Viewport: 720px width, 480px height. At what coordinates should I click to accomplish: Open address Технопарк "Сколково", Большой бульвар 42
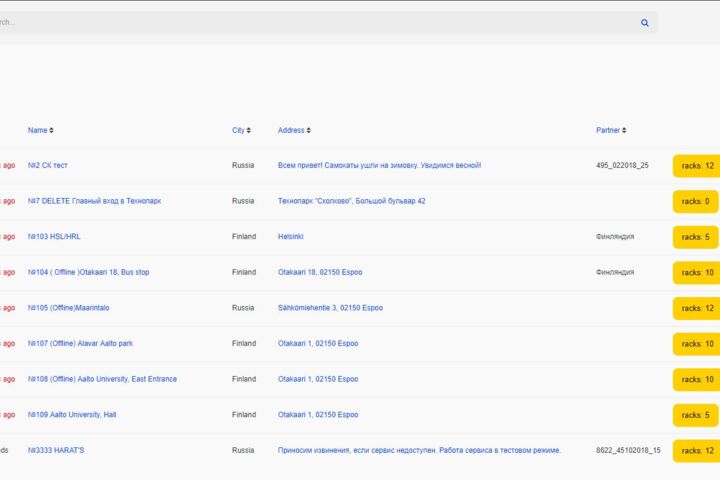pos(351,201)
